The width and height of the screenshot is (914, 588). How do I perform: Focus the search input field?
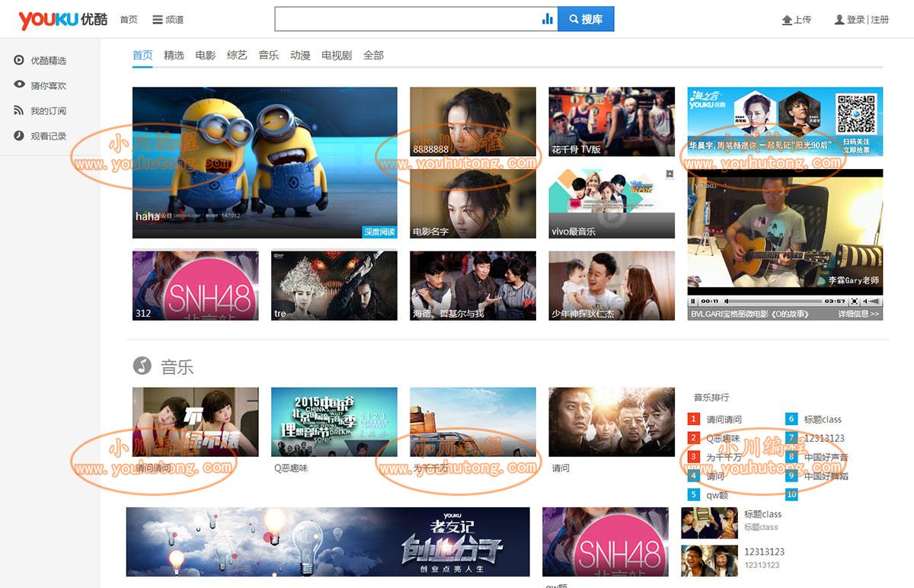tap(407, 19)
